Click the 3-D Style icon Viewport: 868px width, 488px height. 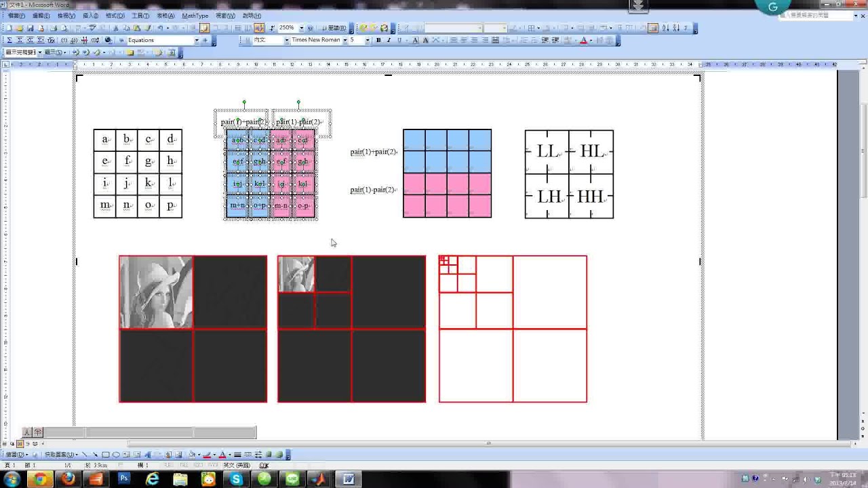click(279, 455)
